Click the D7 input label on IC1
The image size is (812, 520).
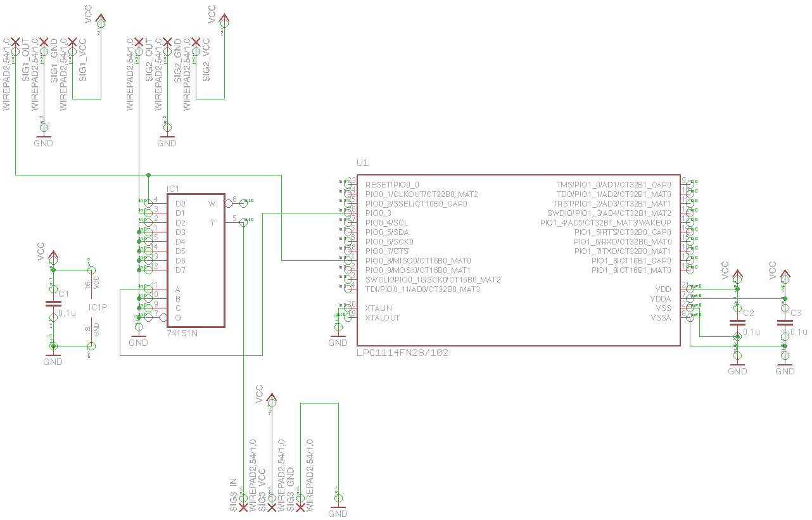(x=181, y=270)
